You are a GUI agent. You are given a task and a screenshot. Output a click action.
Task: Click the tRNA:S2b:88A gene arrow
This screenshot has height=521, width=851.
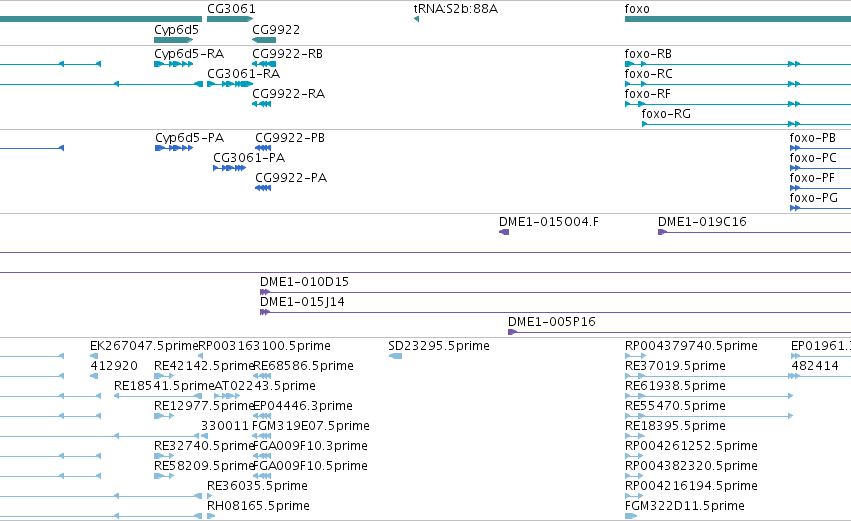coord(416,19)
